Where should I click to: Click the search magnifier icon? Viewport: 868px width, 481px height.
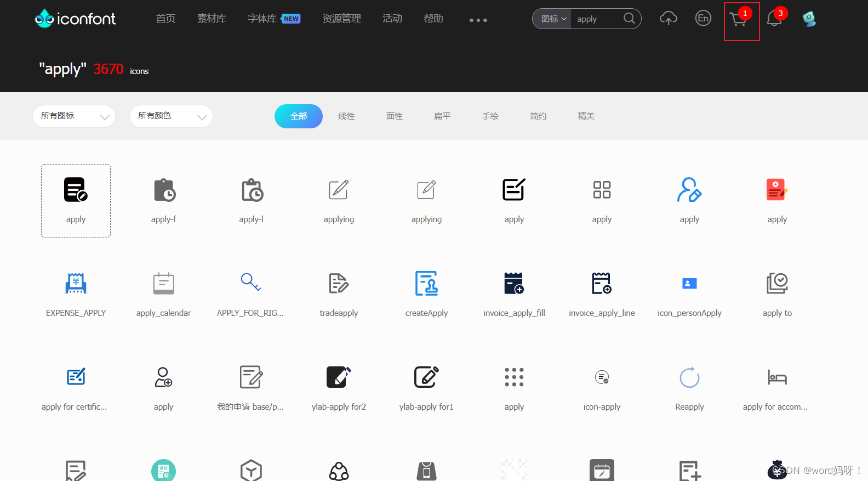point(630,19)
